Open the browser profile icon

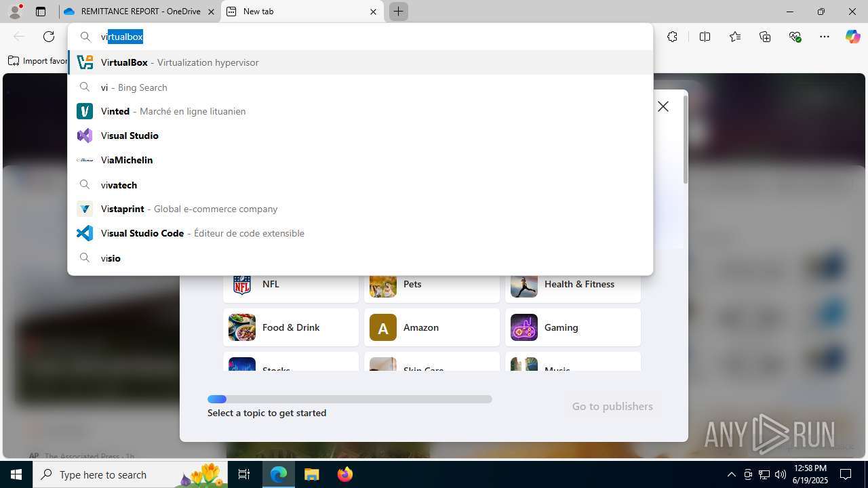(15, 12)
